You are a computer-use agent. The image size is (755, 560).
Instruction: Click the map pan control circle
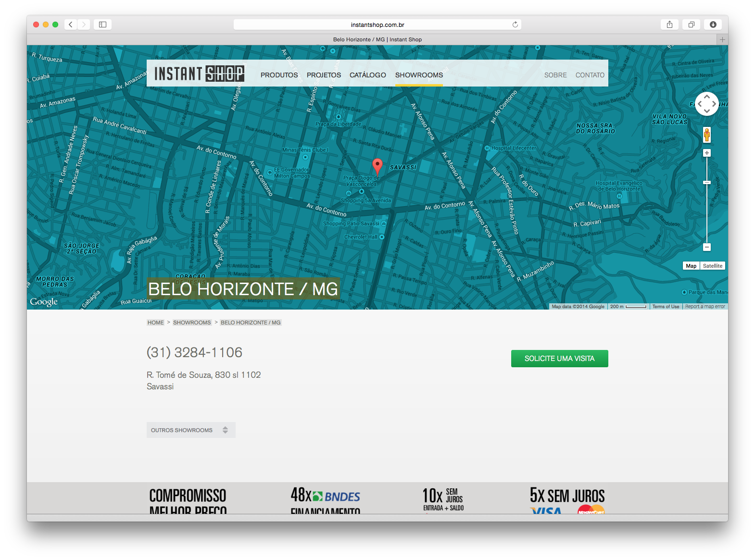point(707,104)
